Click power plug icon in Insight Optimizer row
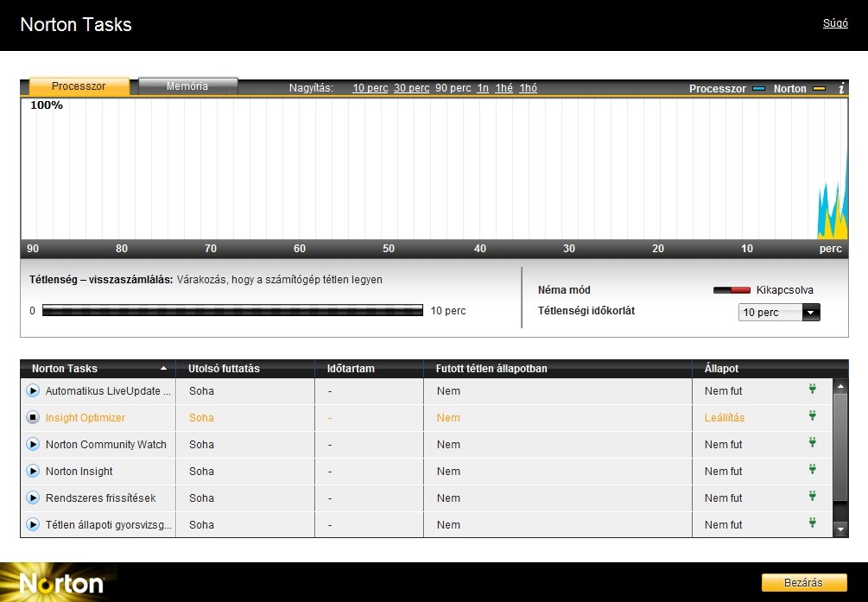Image resolution: width=868 pixels, height=602 pixels. (812, 415)
